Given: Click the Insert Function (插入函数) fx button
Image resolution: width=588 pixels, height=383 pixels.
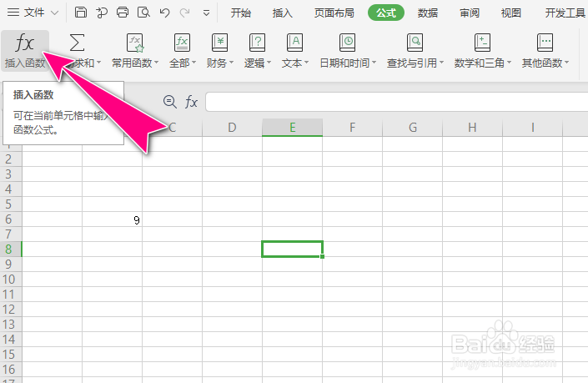Looking at the screenshot, I should point(25,51).
